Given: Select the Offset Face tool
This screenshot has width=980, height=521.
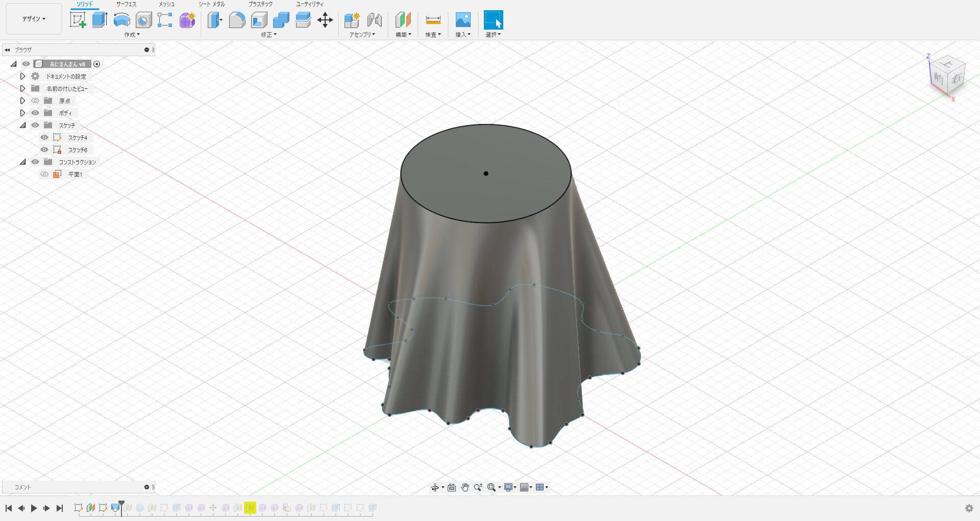Looking at the screenshot, I should 303,20.
